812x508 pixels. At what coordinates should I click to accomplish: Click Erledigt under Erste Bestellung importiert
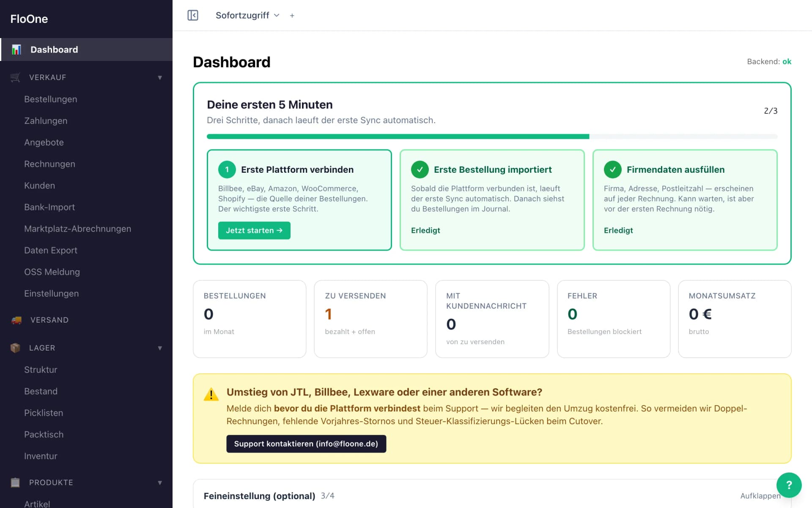click(425, 230)
